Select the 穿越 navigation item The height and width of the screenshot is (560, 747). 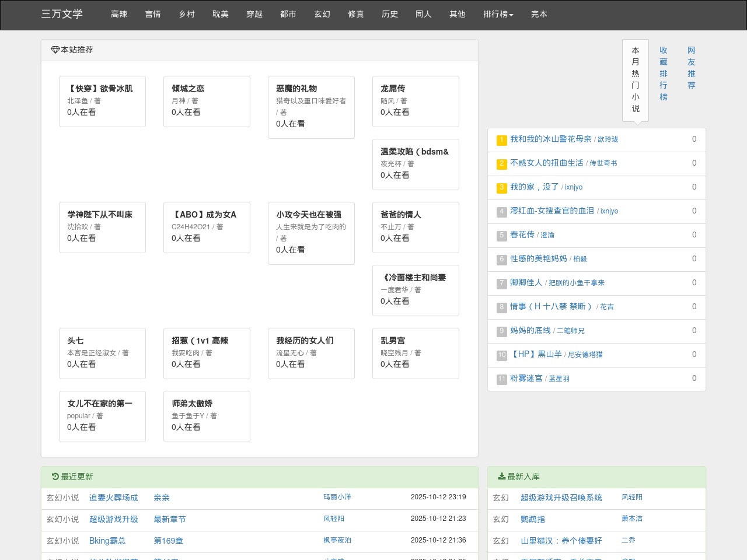(x=254, y=14)
